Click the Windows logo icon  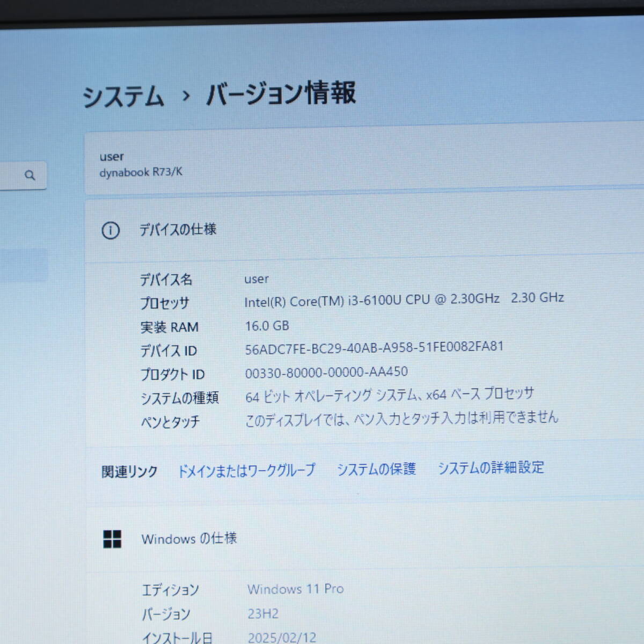[x=112, y=539]
